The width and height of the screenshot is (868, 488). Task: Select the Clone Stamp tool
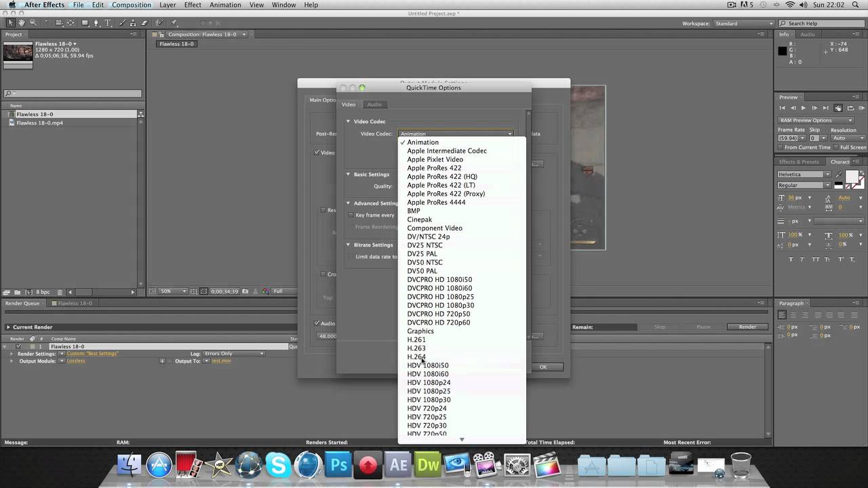[x=134, y=23]
